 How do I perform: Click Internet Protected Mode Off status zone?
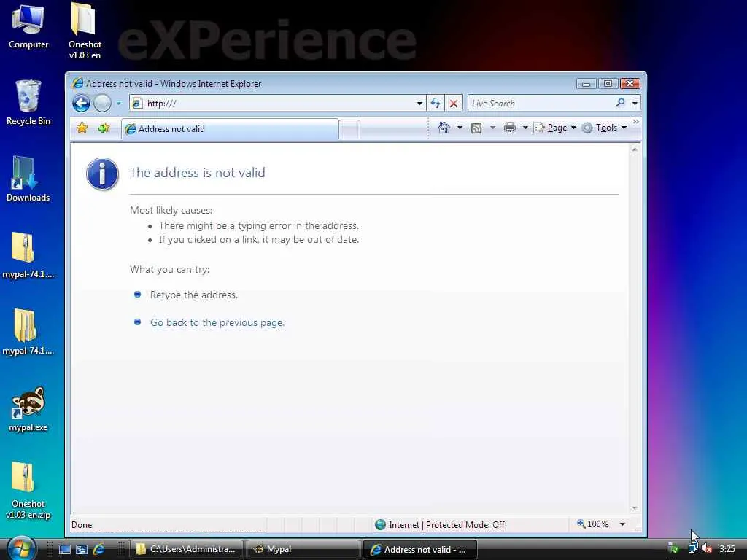(440, 525)
